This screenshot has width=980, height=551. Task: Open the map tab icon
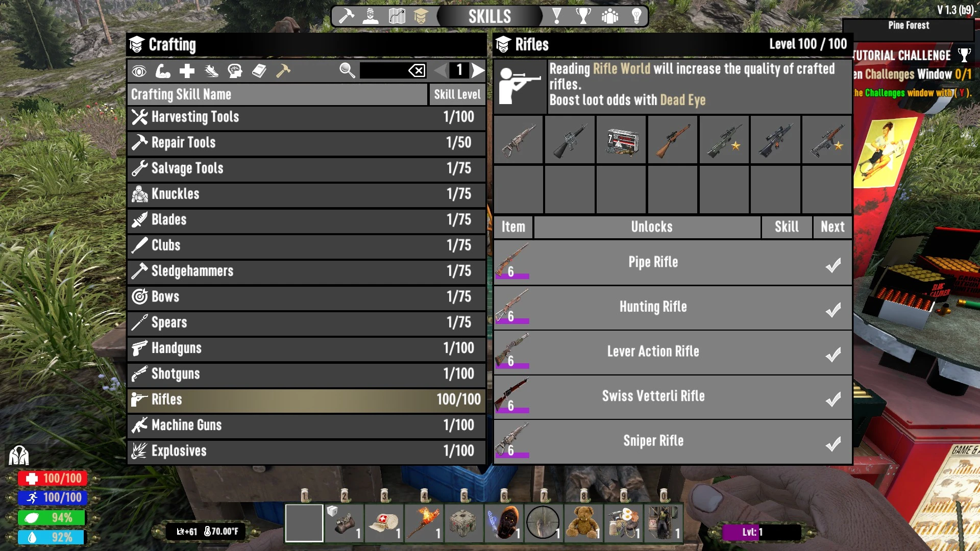[x=397, y=16]
